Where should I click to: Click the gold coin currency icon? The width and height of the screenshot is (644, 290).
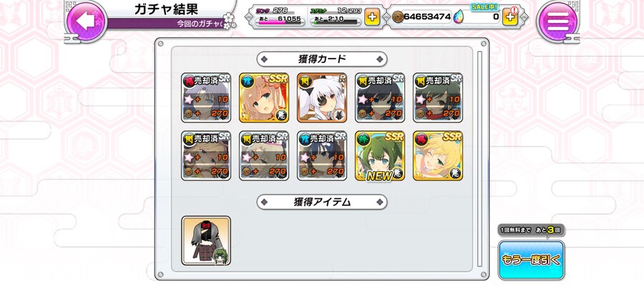398,16
